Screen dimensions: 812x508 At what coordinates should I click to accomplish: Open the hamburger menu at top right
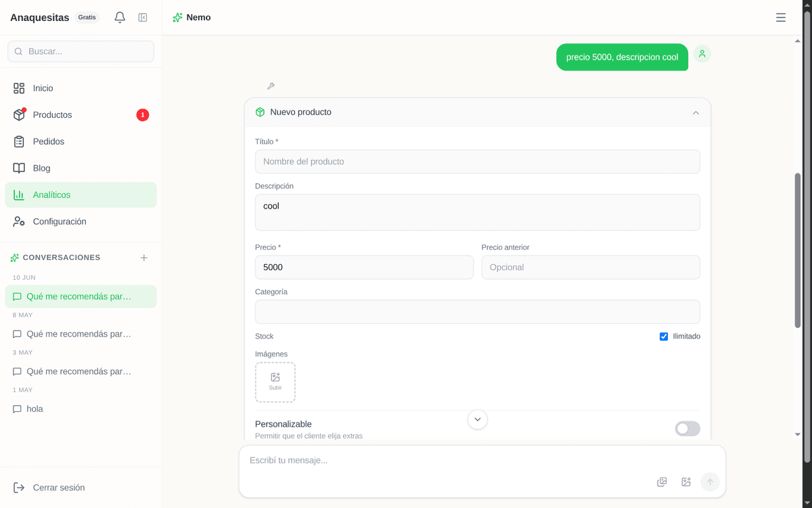pos(781,18)
